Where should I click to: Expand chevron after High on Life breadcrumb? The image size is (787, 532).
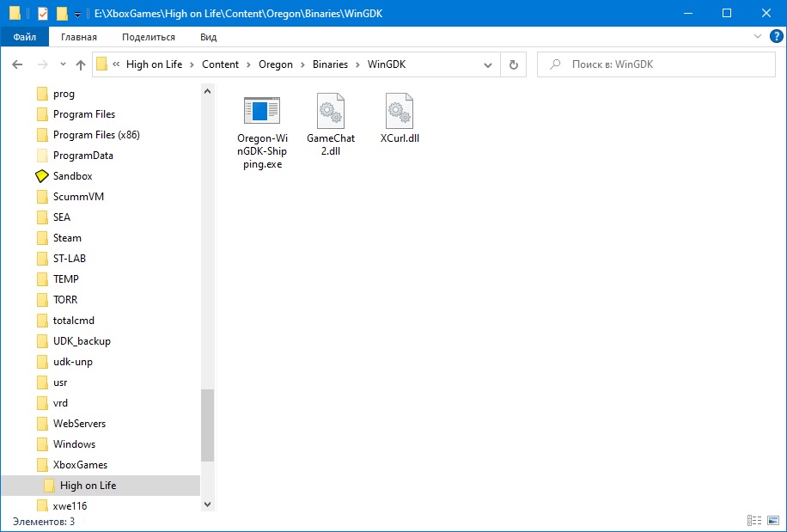[192, 64]
